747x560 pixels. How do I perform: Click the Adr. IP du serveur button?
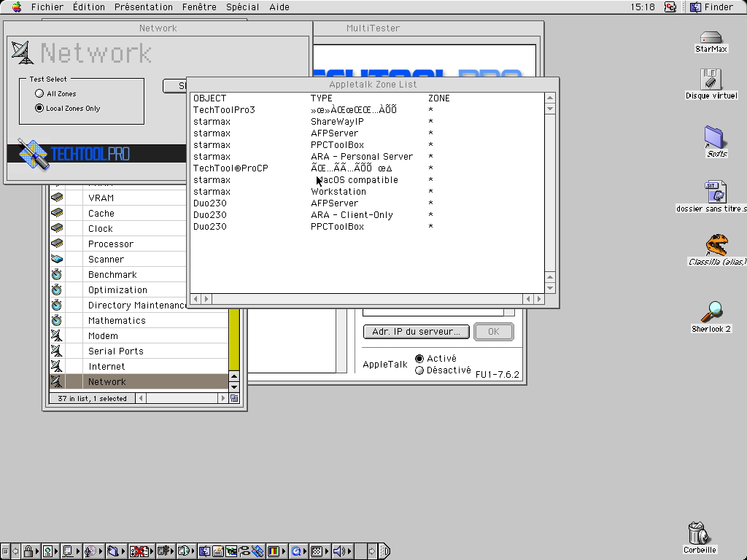(x=416, y=332)
